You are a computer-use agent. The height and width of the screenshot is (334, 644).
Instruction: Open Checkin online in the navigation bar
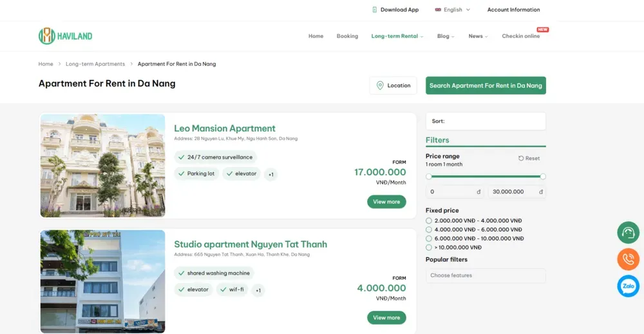(521, 36)
